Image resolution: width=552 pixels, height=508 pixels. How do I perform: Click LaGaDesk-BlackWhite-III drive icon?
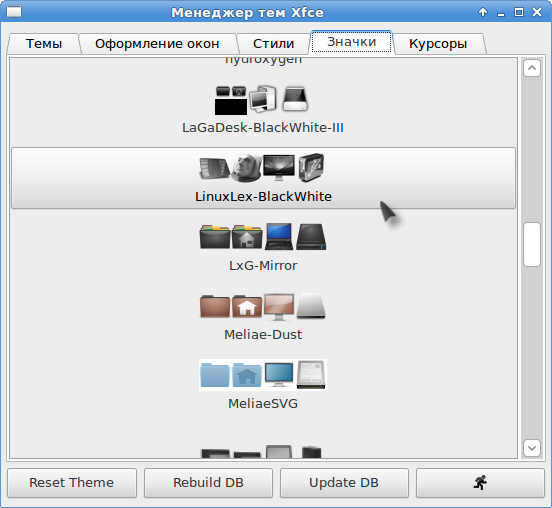point(295,99)
